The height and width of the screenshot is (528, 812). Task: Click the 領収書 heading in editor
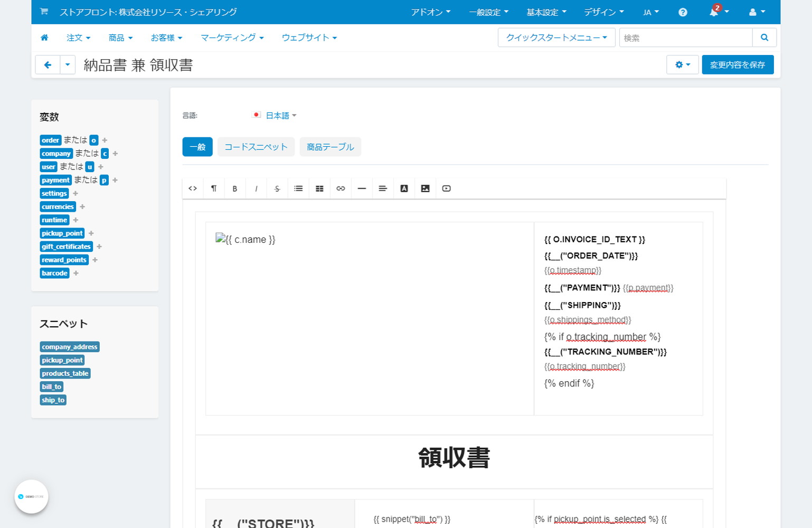click(x=454, y=458)
